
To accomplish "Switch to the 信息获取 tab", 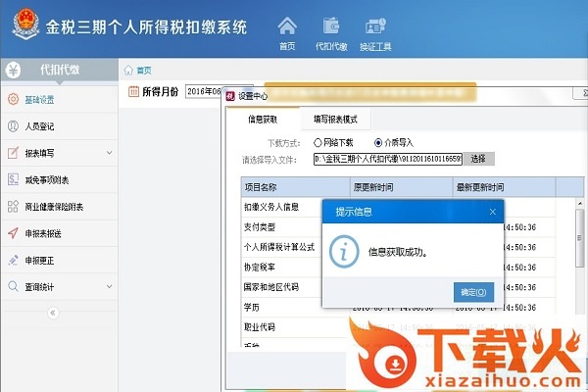I will tap(263, 119).
